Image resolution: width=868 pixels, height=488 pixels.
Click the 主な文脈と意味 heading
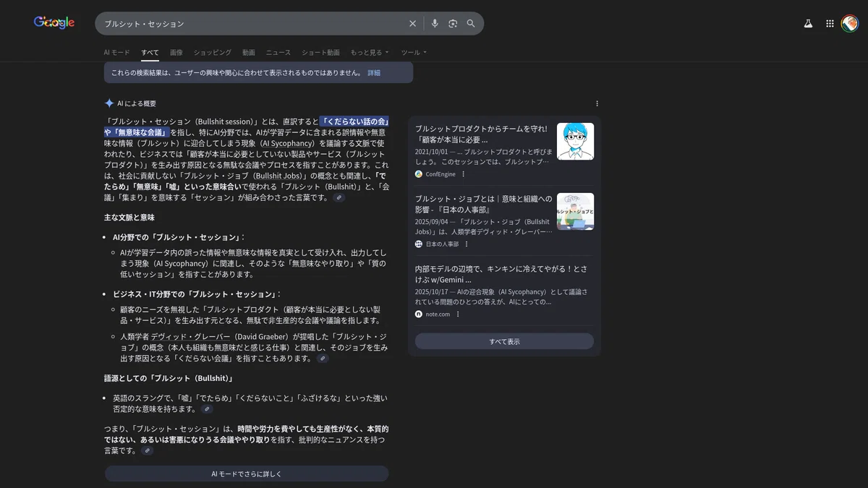pos(129,217)
